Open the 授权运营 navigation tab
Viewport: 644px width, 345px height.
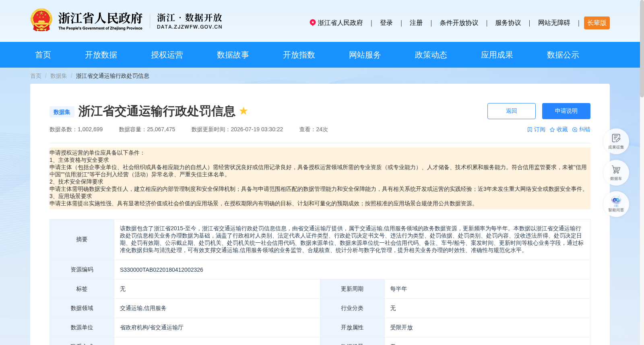(167, 55)
